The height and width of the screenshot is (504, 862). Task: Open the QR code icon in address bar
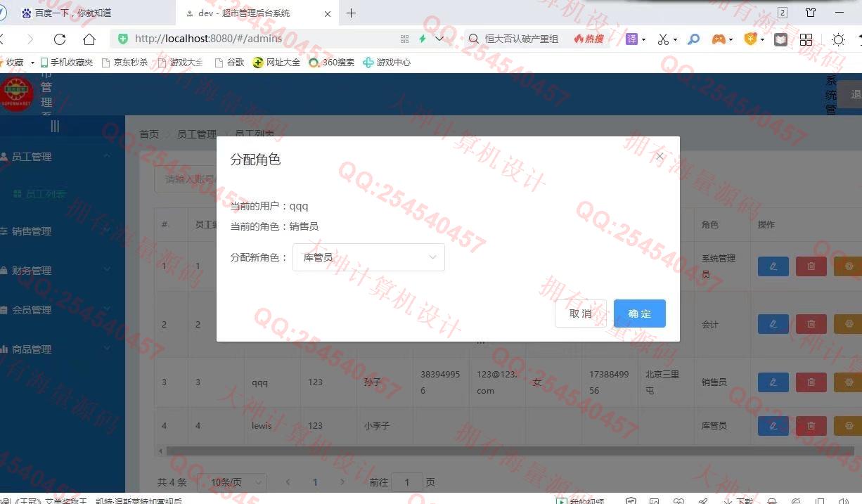(x=404, y=39)
